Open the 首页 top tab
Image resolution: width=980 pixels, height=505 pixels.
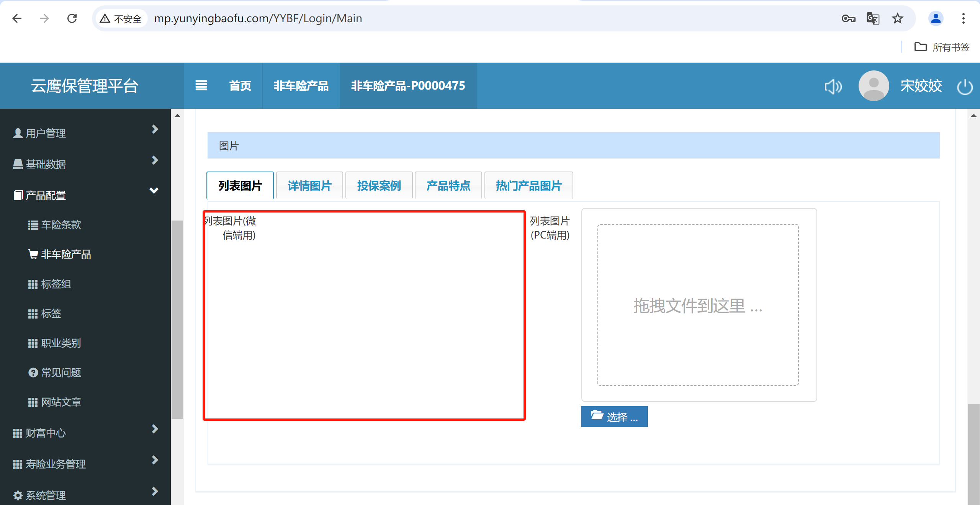click(240, 85)
